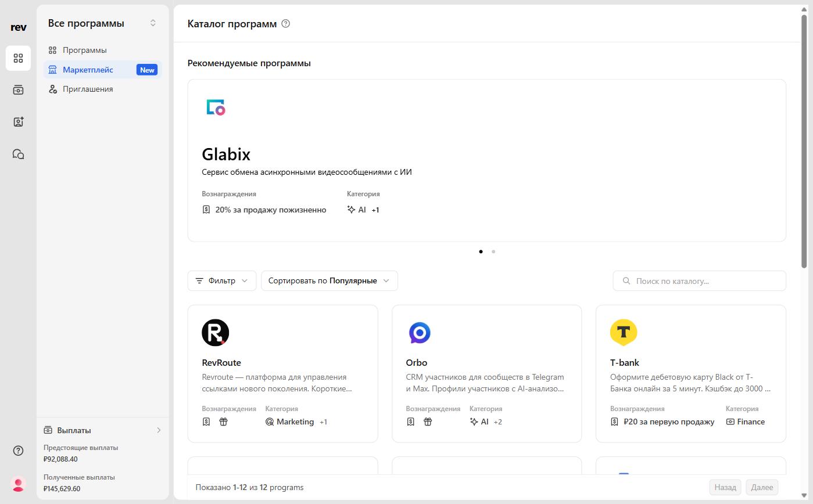Open the user avatar profile menu
The image size is (813, 504).
tap(18, 484)
